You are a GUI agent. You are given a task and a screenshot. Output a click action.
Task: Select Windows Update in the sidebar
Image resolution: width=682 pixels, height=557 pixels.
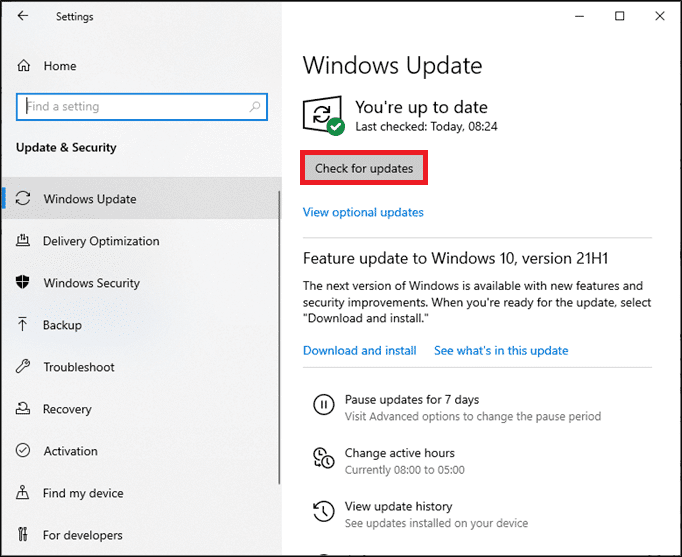coord(90,199)
